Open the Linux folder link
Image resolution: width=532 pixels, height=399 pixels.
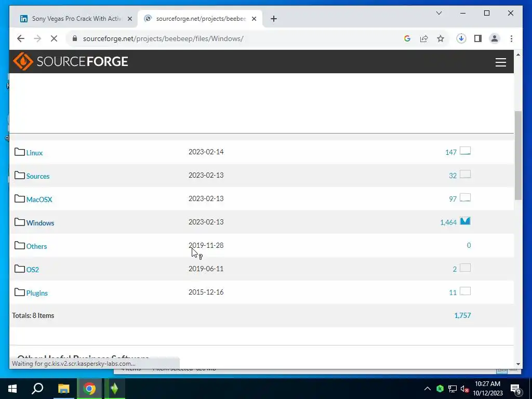point(35,153)
